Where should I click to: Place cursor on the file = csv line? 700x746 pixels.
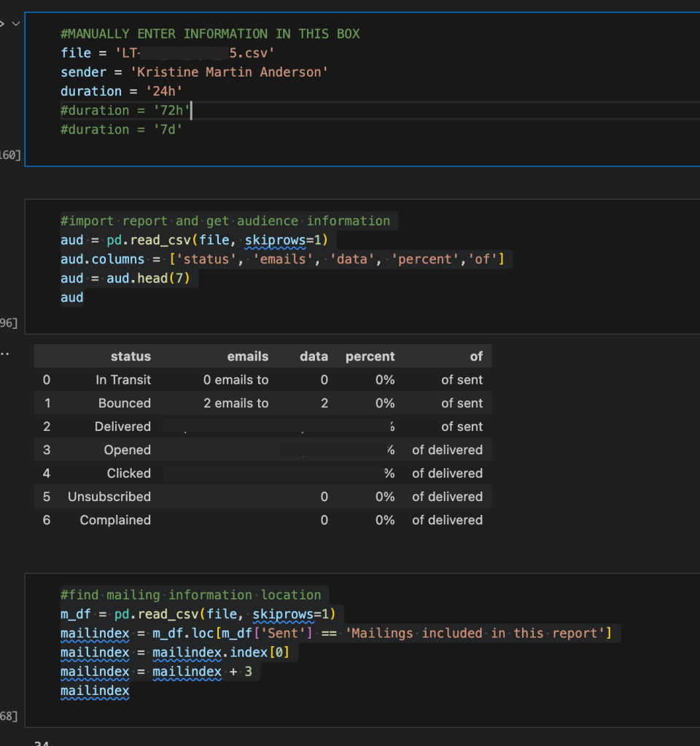[x=168, y=53]
